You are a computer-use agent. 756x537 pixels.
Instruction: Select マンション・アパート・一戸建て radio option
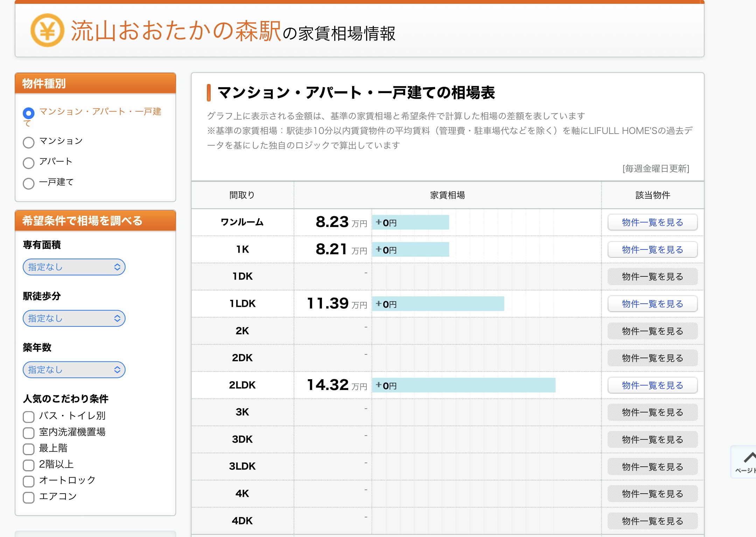tap(29, 113)
